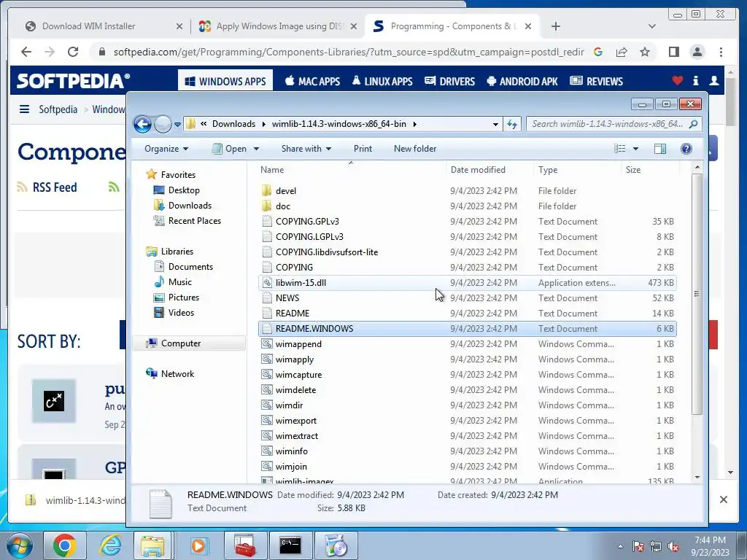
Task: Open Softpedia MAC APPS menu
Action: 312,81
